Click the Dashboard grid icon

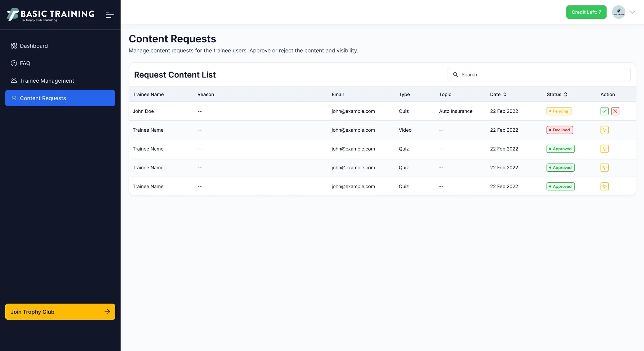coord(14,46)
